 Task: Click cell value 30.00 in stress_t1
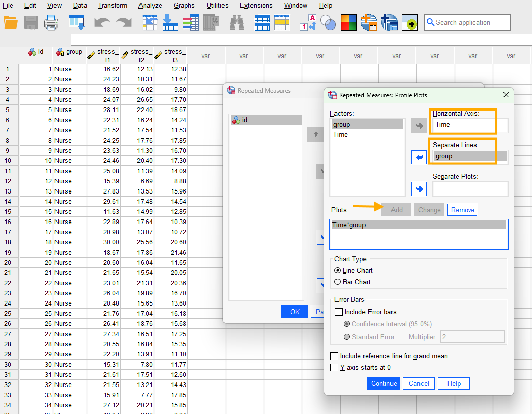103,242
